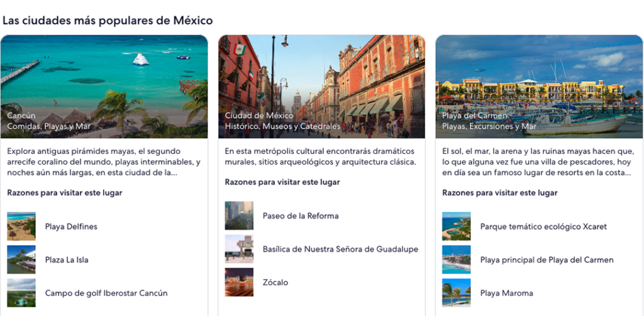
Task: Open the Zócalo link
Action: click(x=275, y=282)
